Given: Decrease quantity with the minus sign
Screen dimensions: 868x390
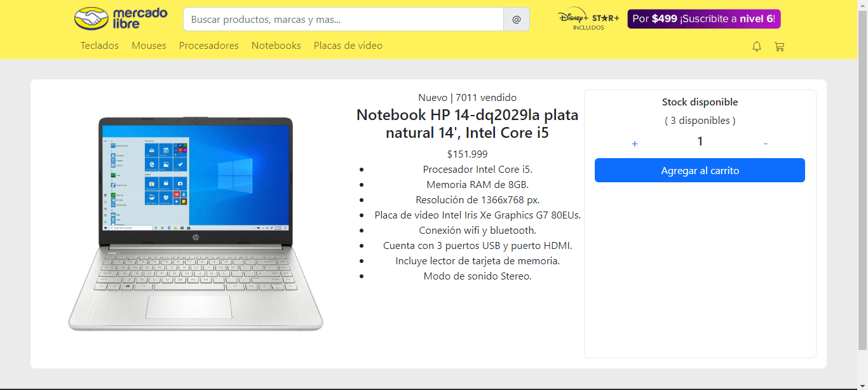Looking at the screenshot, I should click(x=765, y=144).
